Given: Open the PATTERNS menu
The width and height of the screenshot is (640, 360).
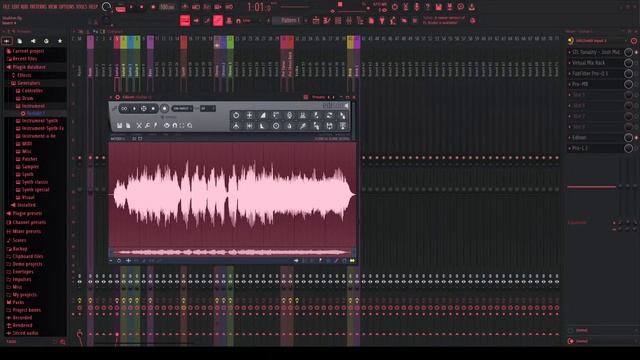Looking at the screenshot, I should pyautogui.click(x=39, y=7).
